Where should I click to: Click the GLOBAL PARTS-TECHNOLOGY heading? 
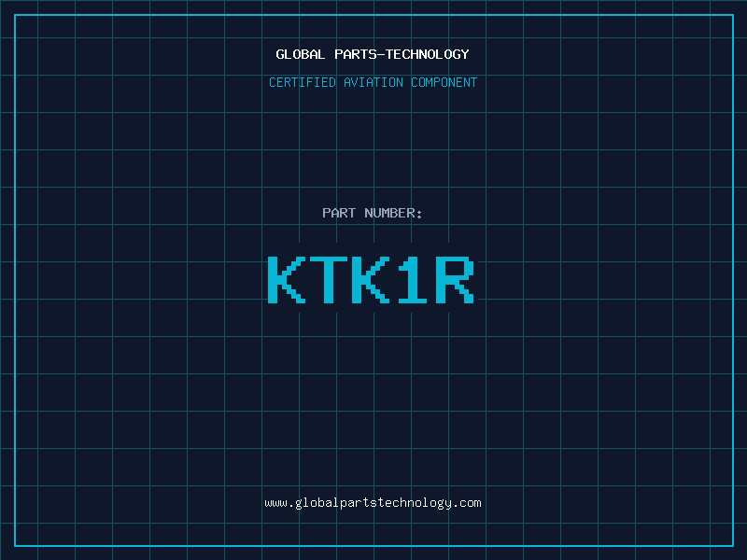click(x=373, y=54)
